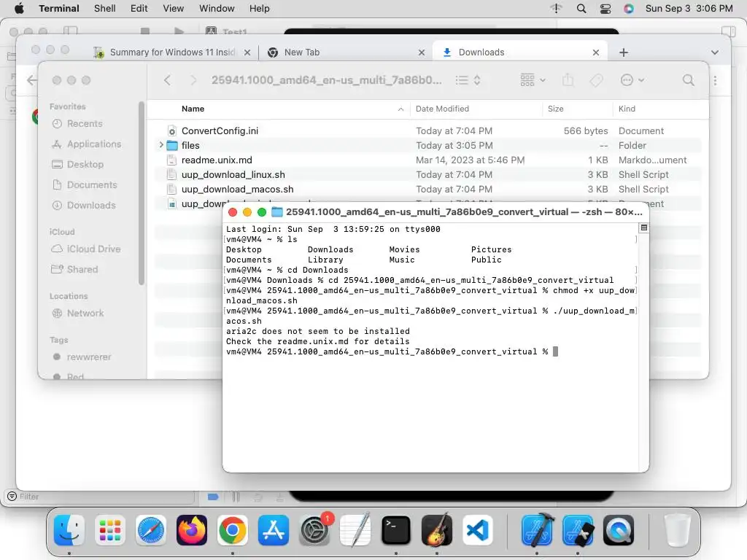Open the Apple menu

[x=19, y=9]
